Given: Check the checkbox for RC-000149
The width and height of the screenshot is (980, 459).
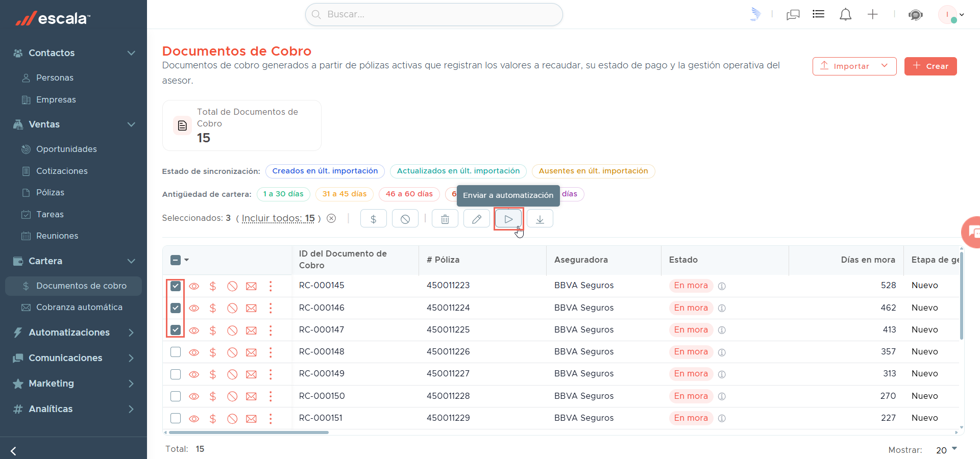Looking at the screenshot, I should pos(176,374).
